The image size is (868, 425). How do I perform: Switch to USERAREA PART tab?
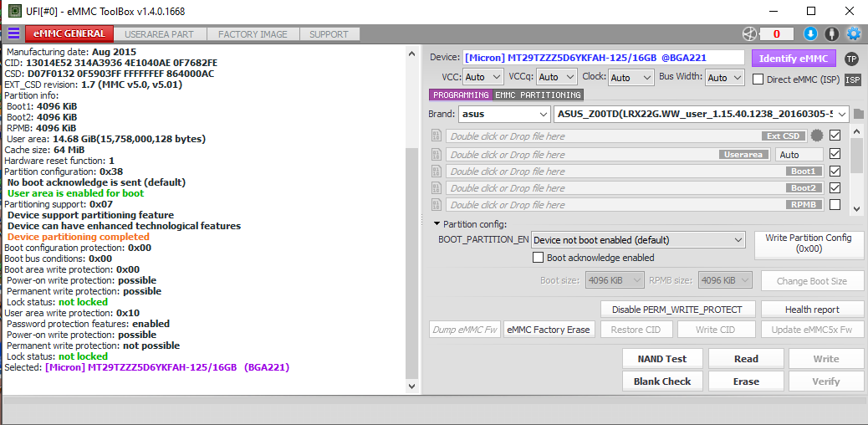pos(160,34)
